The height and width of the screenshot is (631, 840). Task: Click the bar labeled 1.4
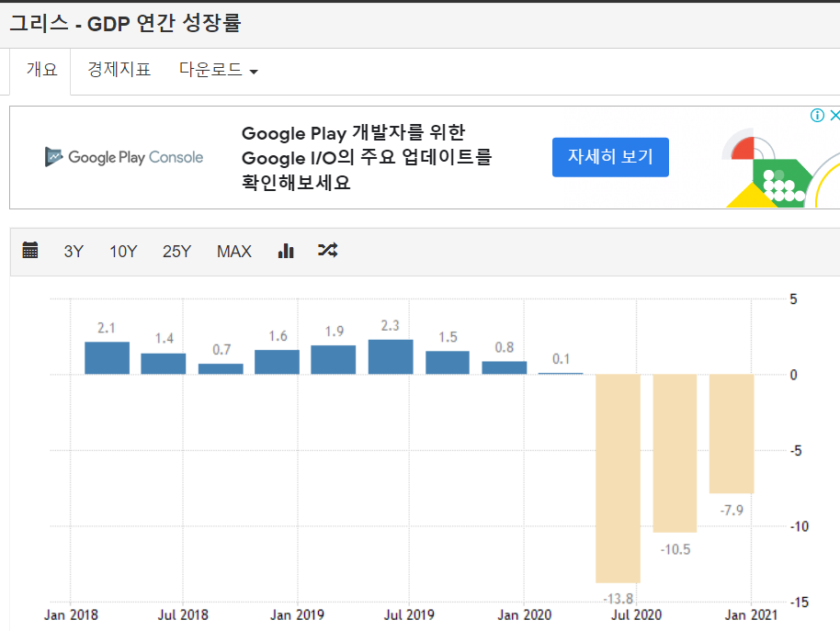tap(164, 364)
